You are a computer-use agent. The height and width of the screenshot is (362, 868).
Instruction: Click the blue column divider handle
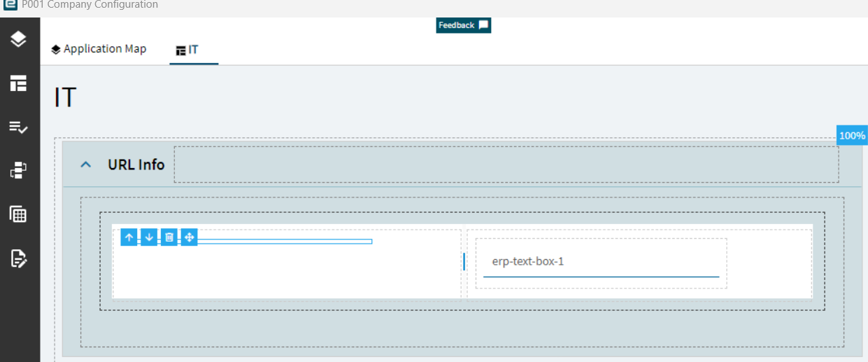coord(464,262)
